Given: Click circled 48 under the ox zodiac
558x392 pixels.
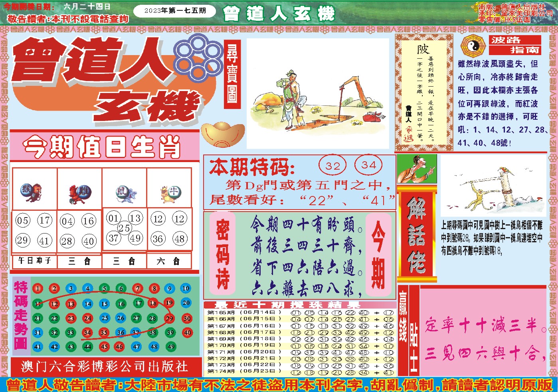Looking at the screenshot, I should pyautogui.click(x=180, y=239).
